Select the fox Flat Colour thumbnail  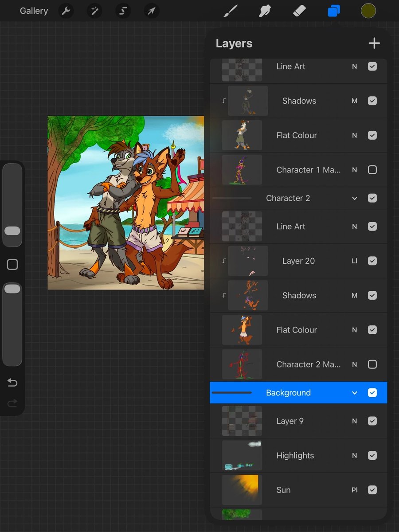[x=242, y=329]
